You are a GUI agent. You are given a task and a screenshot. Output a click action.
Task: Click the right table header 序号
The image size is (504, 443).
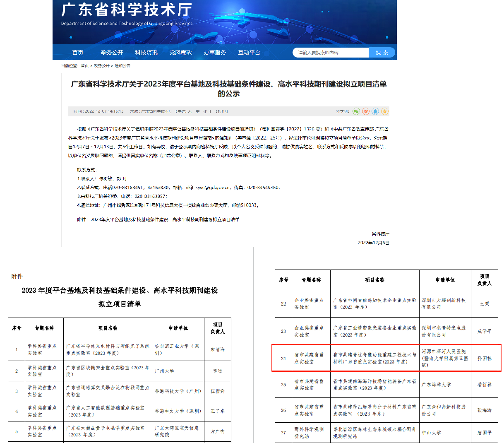click(283, 280)
